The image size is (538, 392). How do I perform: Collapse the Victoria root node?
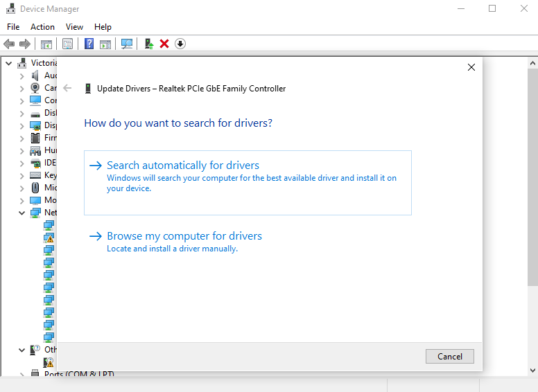click(9, 64)
